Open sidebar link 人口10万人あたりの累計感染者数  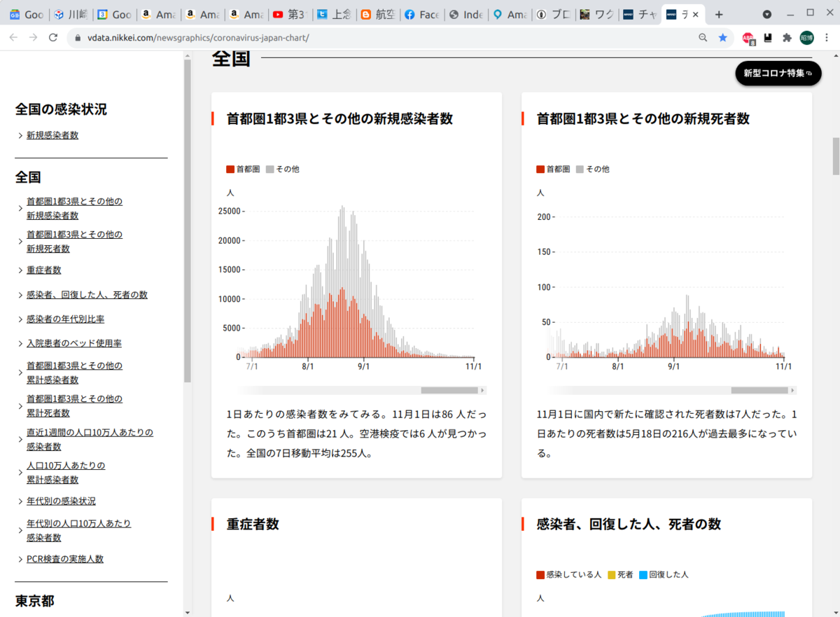66,473
